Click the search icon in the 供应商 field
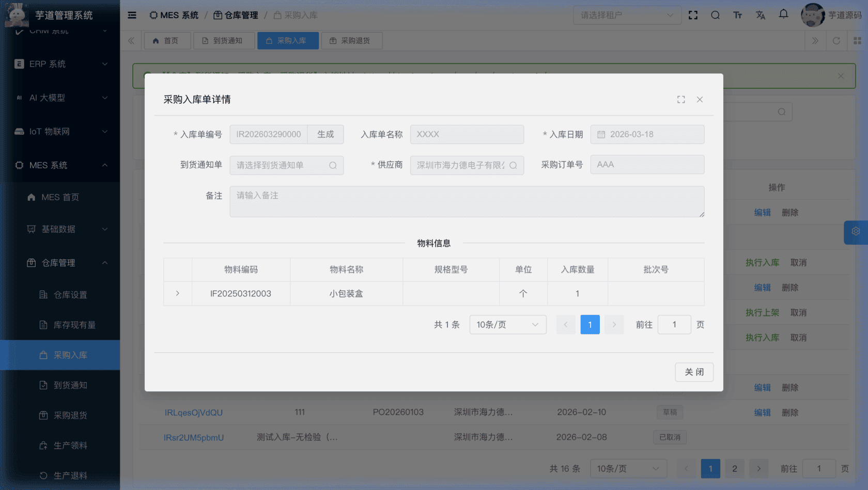The height and width of the screenshot is (490, 868). tap(513, 165)
